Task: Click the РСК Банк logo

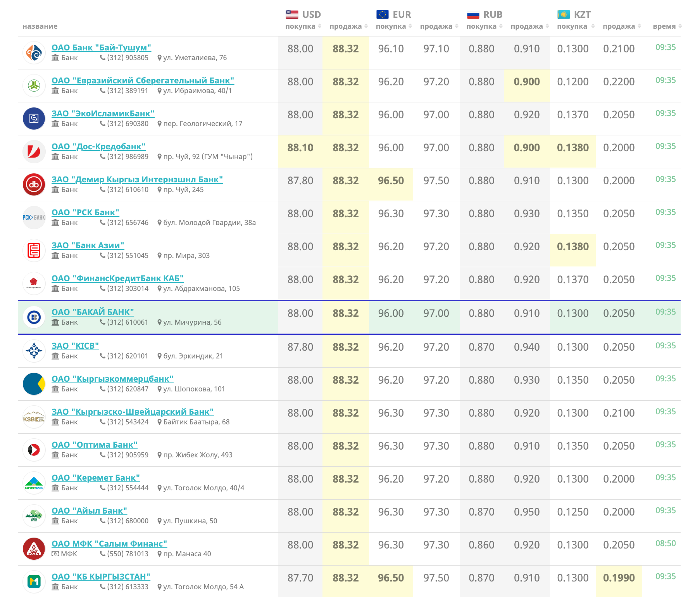Action: pyautogui.click(x=34, y=218)
